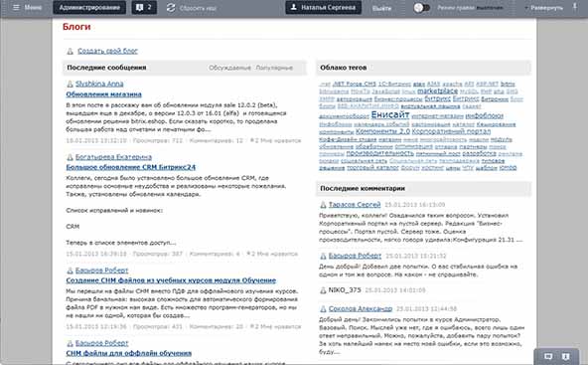Click the Последние комментарии heading
The image size is (588, 365).
tap(363, 189)
